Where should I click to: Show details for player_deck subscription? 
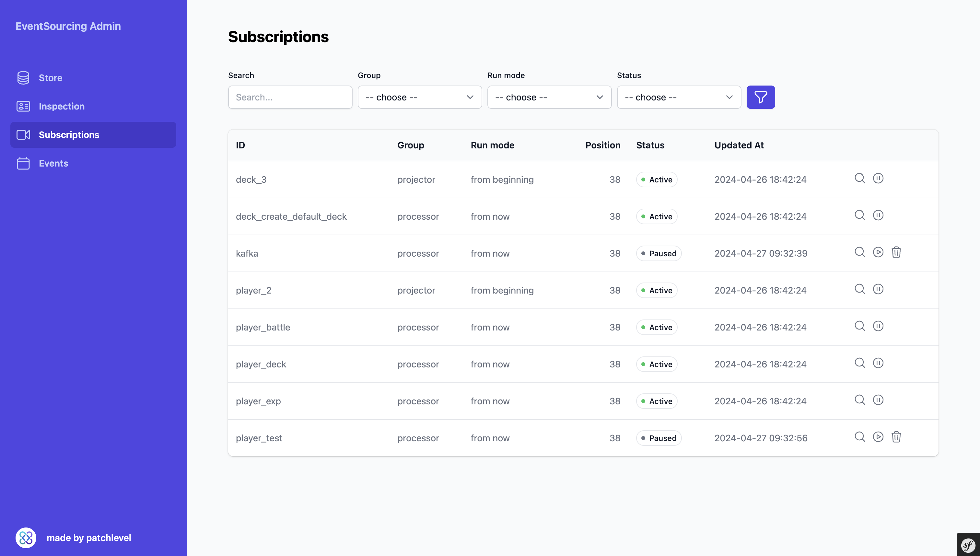tap(860, 363)
